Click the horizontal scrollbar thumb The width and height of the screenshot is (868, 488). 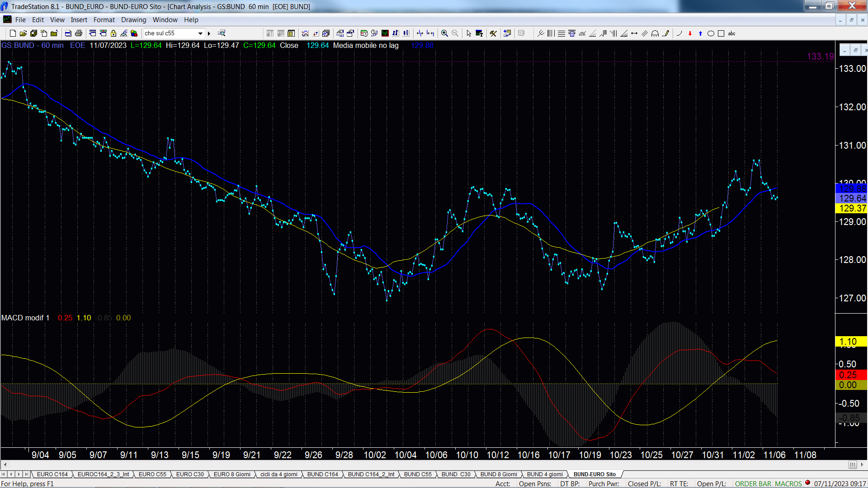(x=853, y=465)
